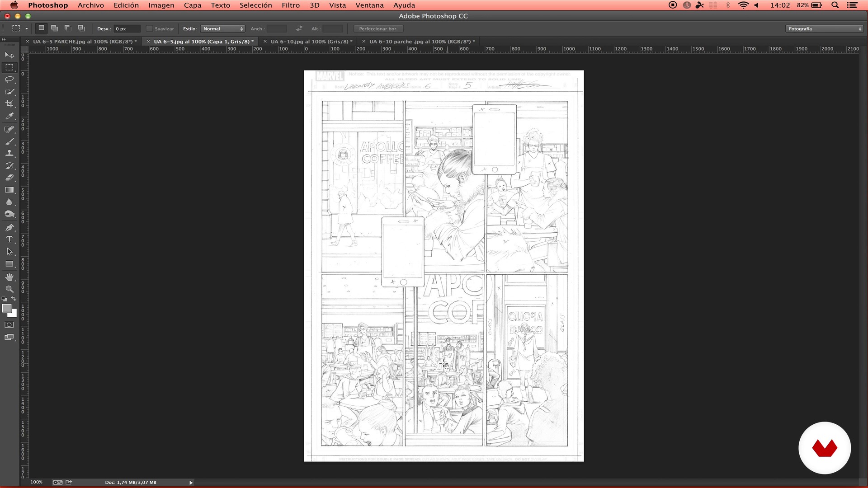The image size is (868, 488).
Task: Select the Move tool
Action: click(x=9, y=55)
